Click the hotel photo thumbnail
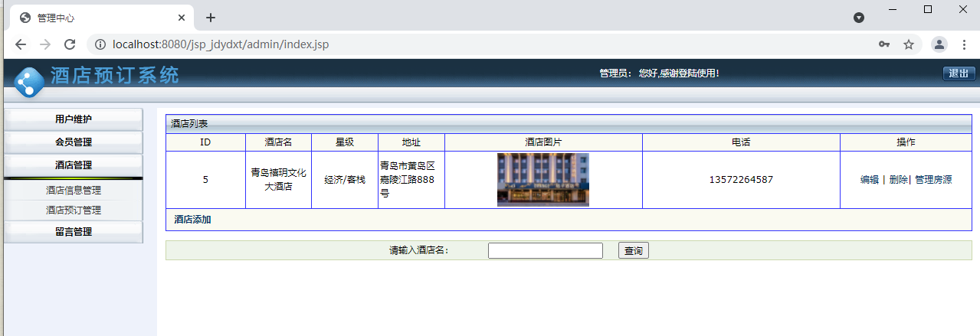 543,180
